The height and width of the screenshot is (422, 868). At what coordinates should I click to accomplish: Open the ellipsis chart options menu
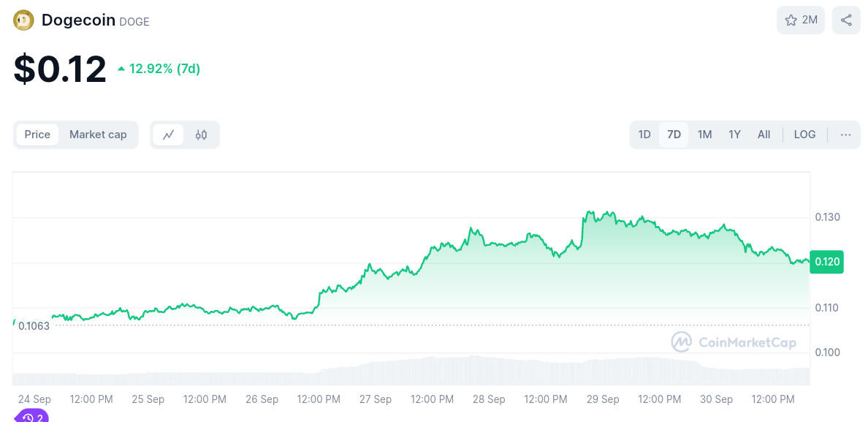(845, 135)
